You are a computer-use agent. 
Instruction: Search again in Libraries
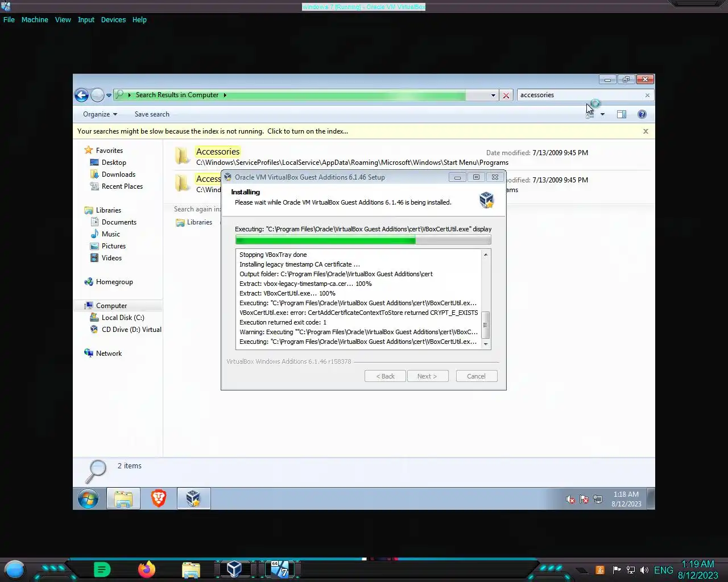[194, 222]
